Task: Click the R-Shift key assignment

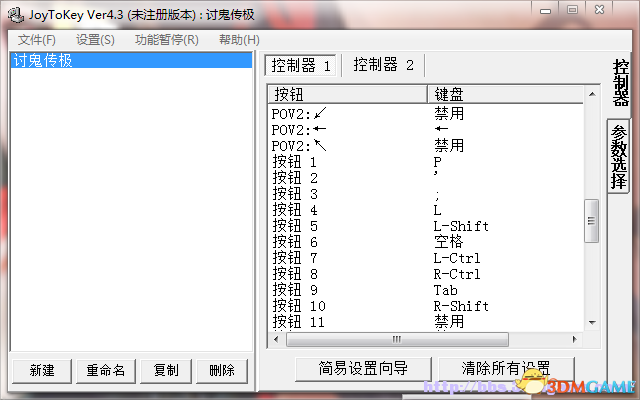Action: click(461, 306)
